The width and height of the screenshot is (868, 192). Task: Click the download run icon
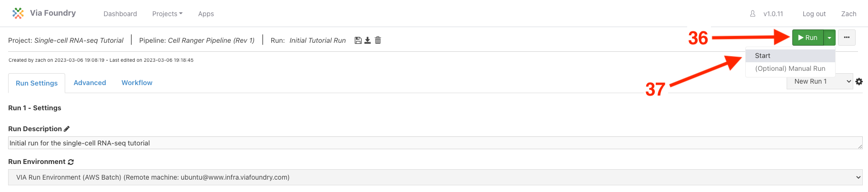point(367,40)
